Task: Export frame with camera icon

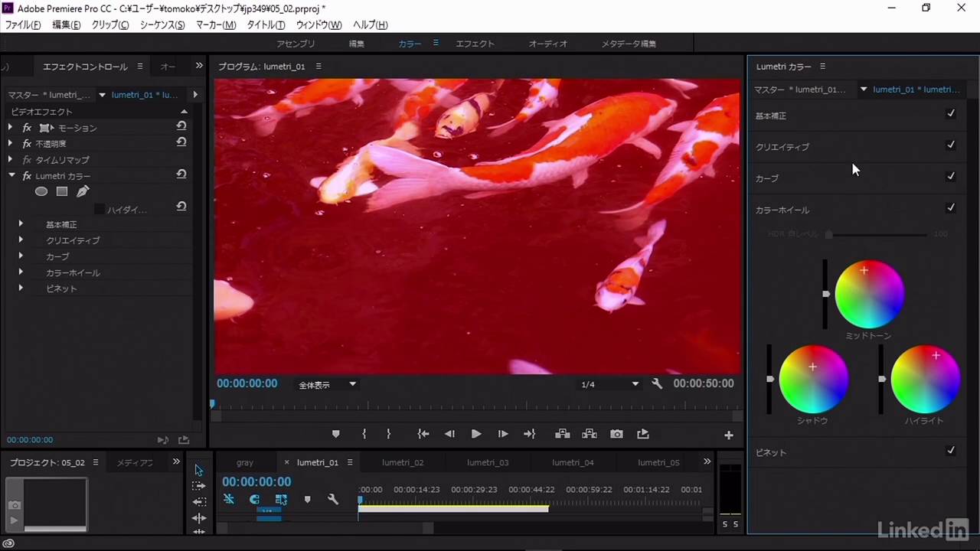Action: [x=616, y=434]
